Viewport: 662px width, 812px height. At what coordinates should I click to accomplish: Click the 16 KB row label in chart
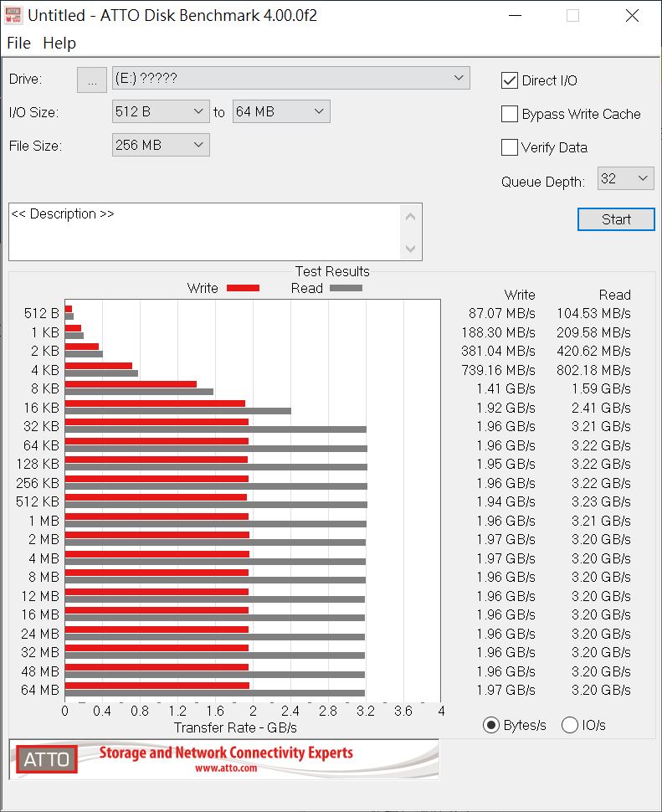(x=41, y=408)
